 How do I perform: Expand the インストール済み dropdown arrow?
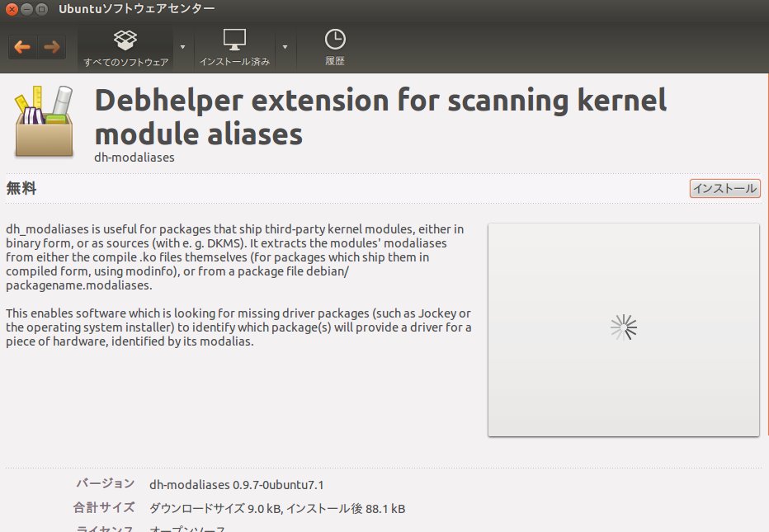pos(285,47)
